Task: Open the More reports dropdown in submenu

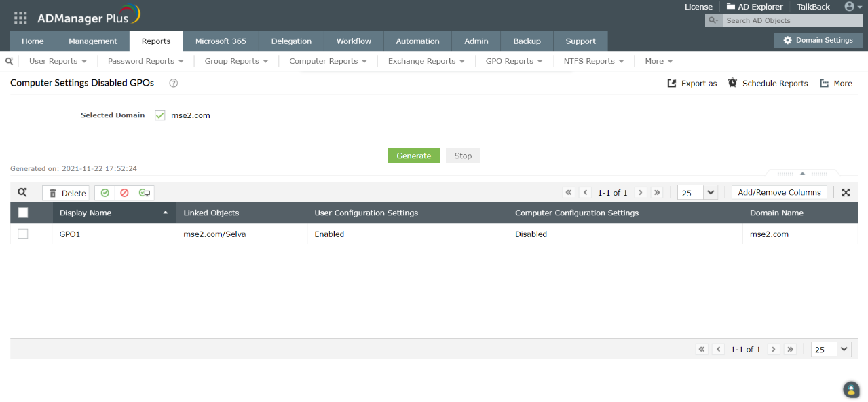Action: 658,61
